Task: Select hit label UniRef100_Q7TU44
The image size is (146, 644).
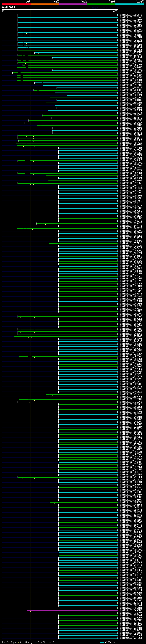Action: point(131,635)
